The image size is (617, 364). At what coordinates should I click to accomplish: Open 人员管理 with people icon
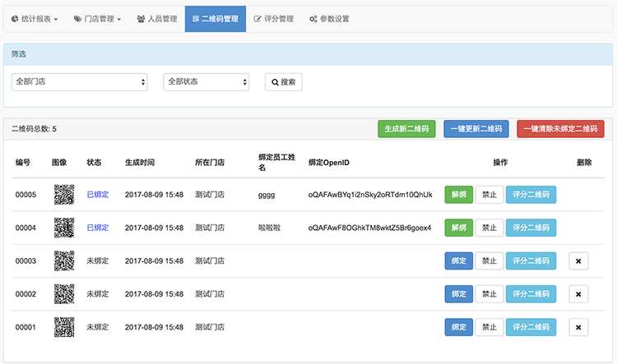pos(157,19)
